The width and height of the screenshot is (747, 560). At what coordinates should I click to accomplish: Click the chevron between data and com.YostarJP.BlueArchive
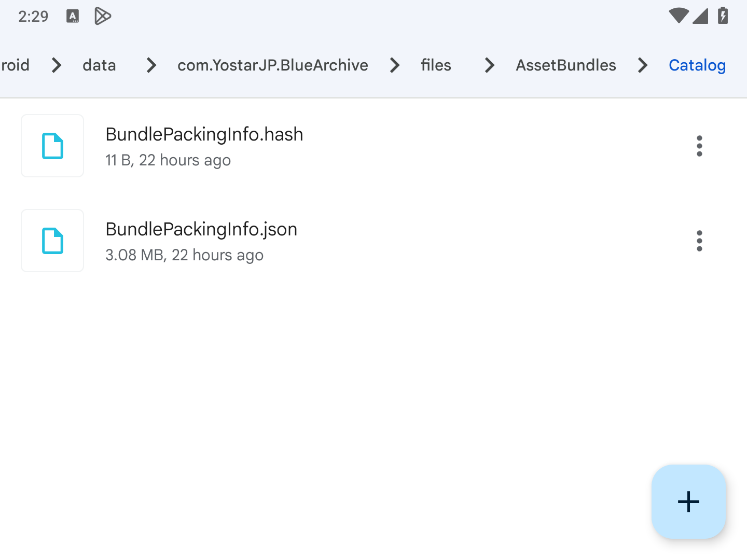151,65
